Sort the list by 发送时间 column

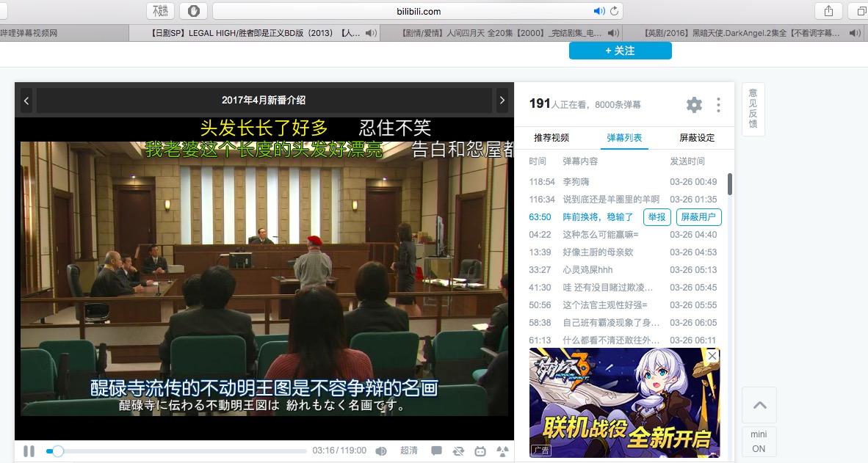[687, 161]
